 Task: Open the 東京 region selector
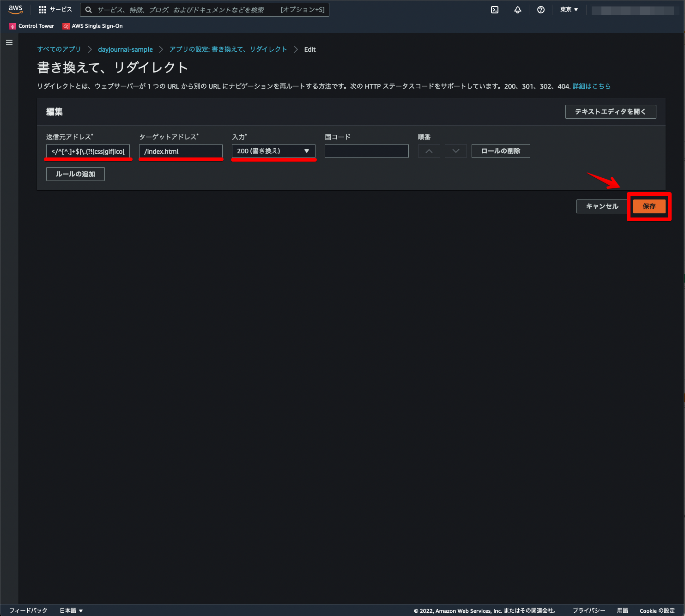pos(569,9)
